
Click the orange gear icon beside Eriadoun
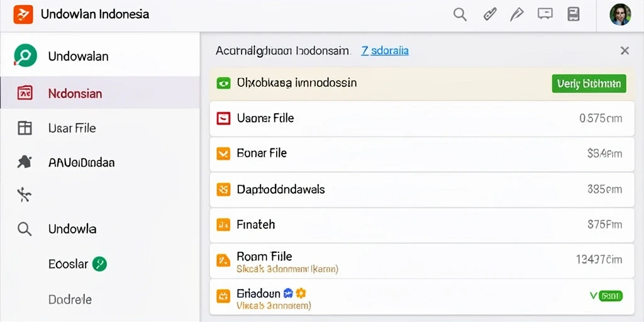[301, 293]
